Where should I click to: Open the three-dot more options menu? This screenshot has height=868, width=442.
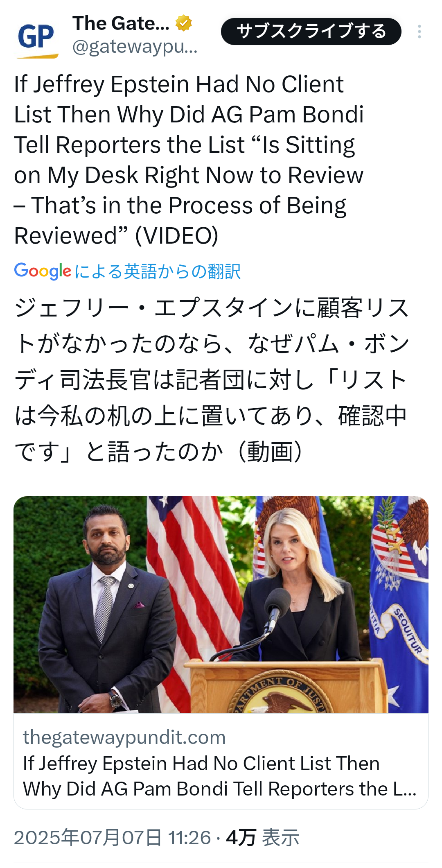click(x=419, y=32)
